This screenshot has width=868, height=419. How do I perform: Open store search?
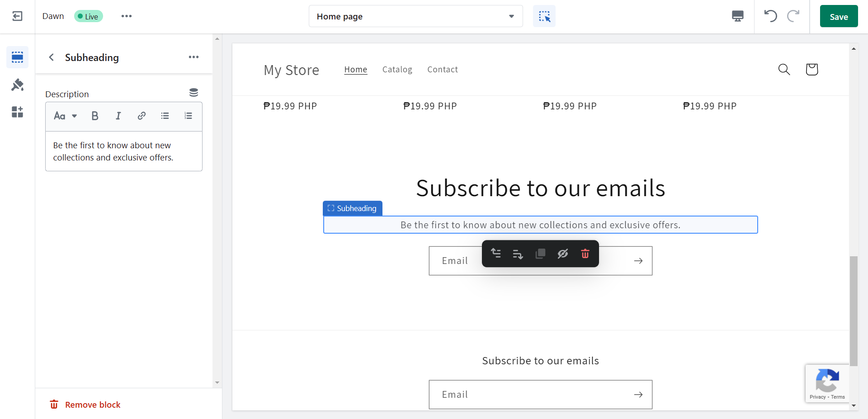(784, 70)
